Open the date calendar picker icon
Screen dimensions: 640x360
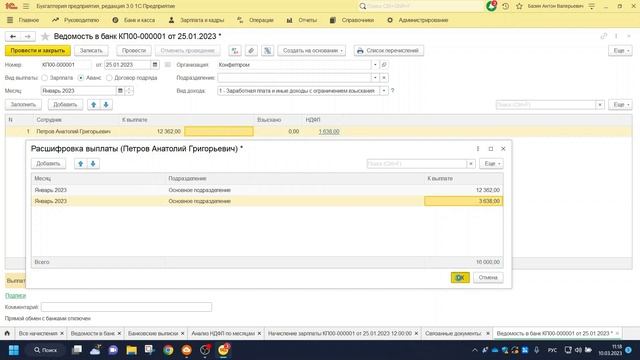pos(155,64)
